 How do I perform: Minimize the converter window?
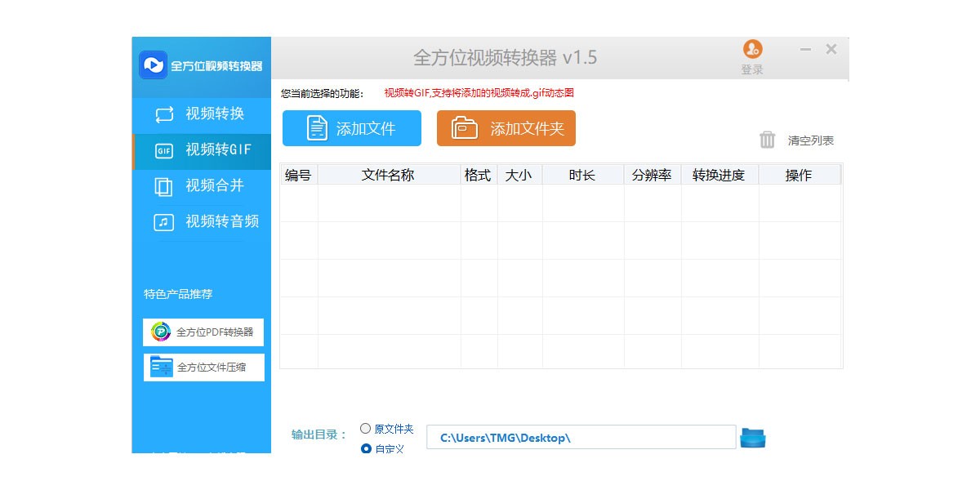(x=806, y=50)
